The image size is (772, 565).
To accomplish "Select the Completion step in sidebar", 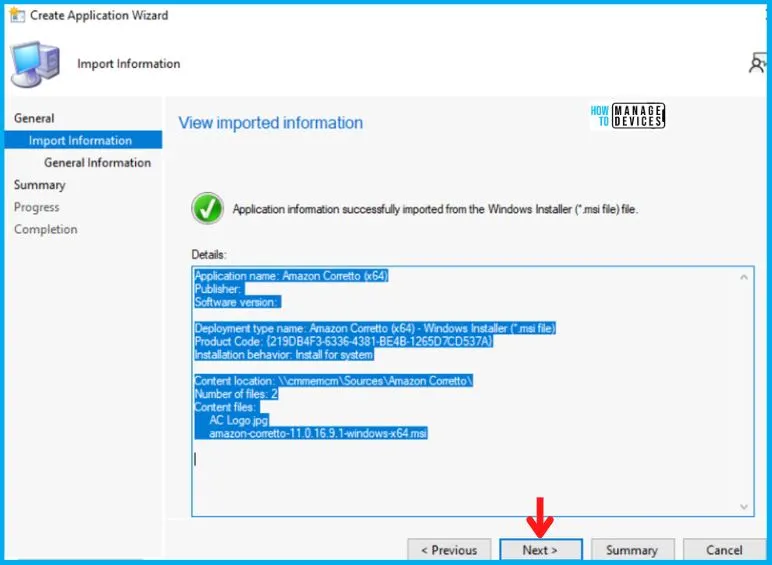I will [x=45, y=229].
